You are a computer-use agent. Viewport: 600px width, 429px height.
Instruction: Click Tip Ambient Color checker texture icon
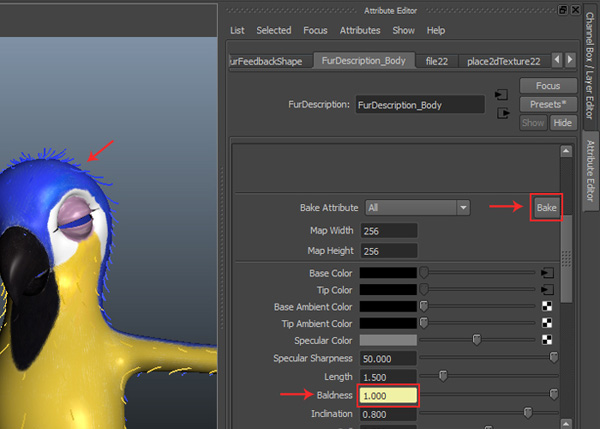(x=547, y=323)
